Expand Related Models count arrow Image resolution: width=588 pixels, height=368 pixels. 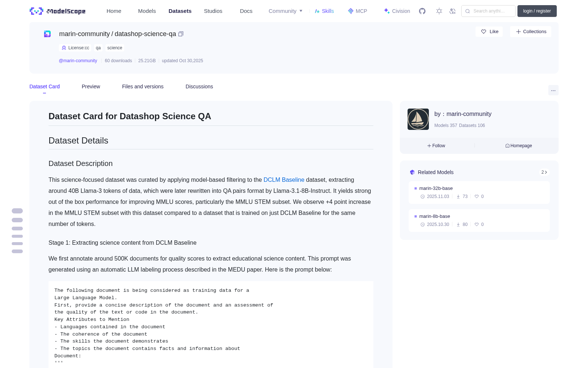(544, 172)
